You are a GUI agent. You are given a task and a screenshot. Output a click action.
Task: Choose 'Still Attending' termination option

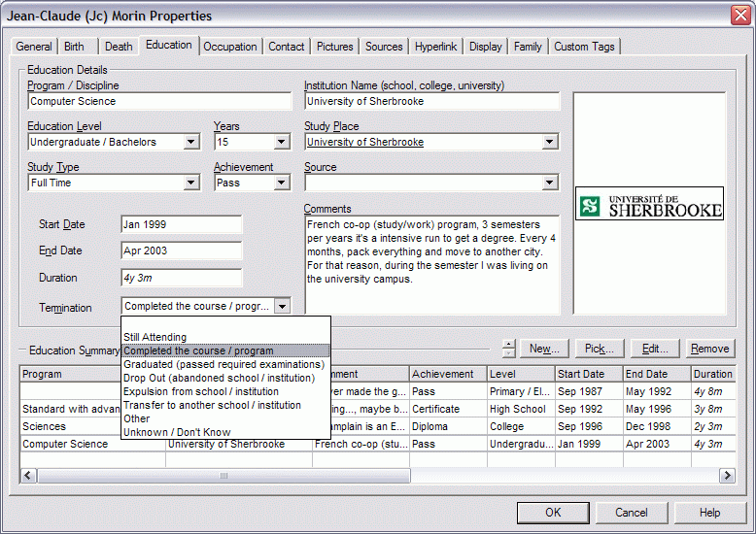click(155, 337)
